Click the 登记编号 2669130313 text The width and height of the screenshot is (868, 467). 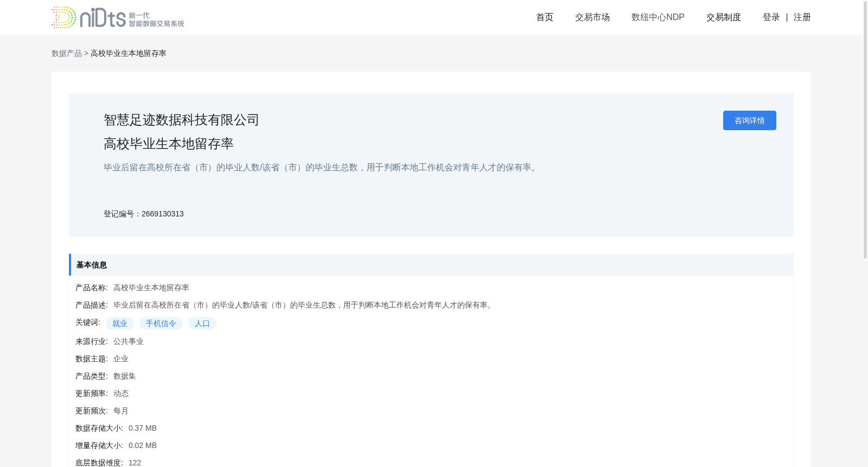tap(144, 214)
